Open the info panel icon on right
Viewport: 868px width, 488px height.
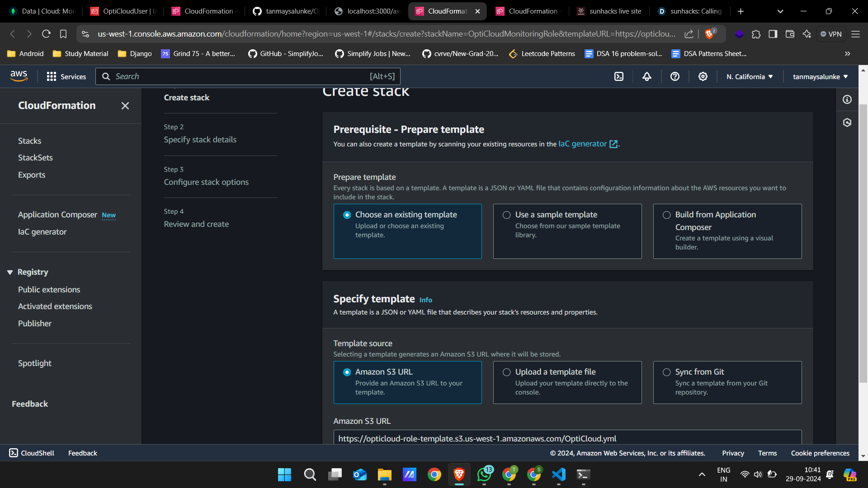(x=847, y=99)
